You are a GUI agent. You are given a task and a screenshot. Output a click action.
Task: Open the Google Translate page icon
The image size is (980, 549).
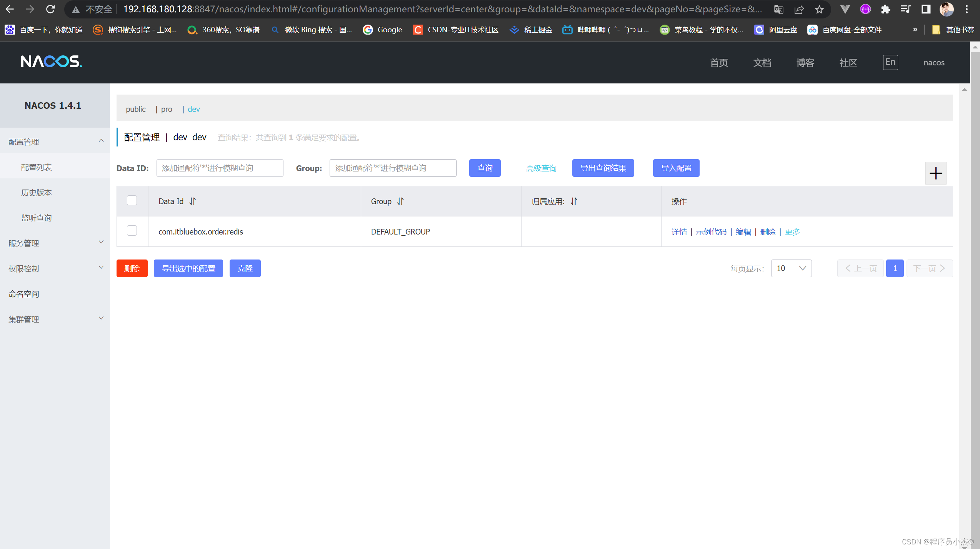point(778,9)
